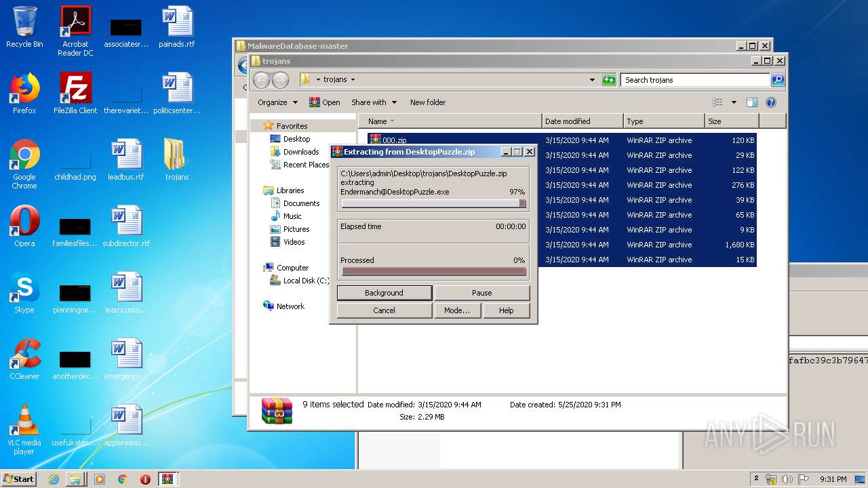Viewport: 868px width, 488px height.
Task: Open the Documents library
Action: tap(301, 203)
